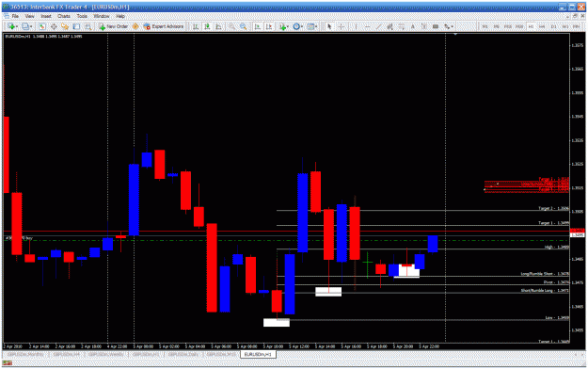Toggle the Expert Advisors button
This screenshot has width=588, height=369.
(x=164, y=26)
